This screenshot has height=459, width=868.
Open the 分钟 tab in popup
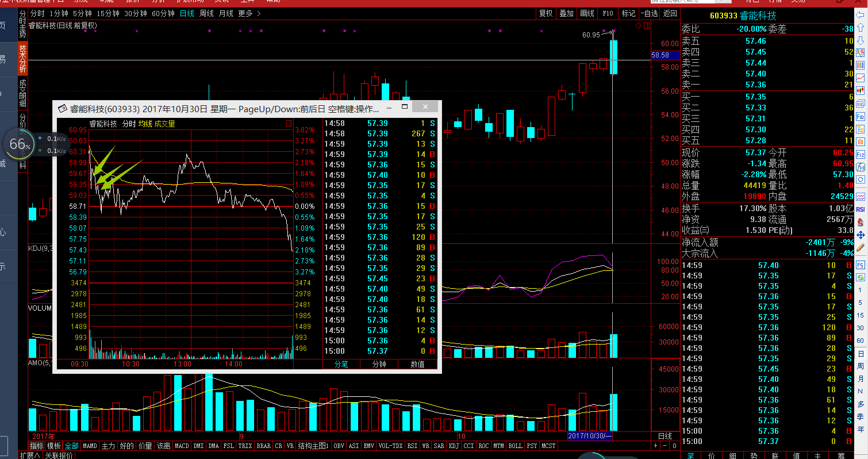point(379,364)
